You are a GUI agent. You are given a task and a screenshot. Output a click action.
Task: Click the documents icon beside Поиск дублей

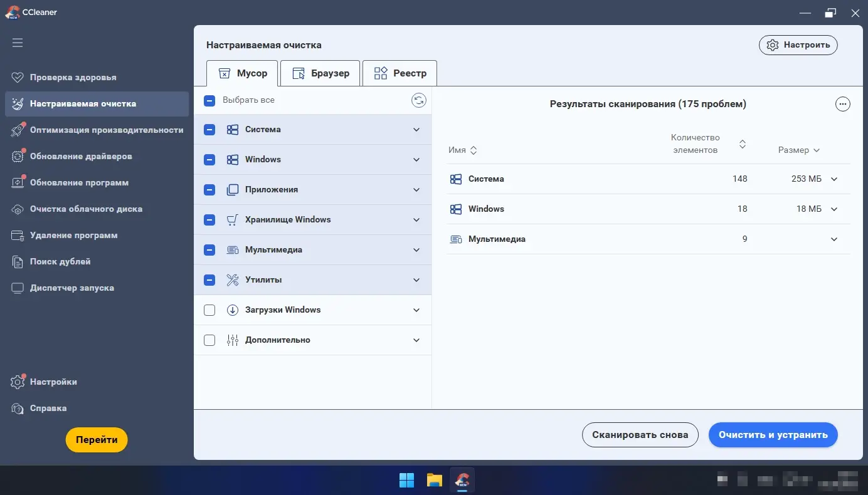[x=18, y=262]
